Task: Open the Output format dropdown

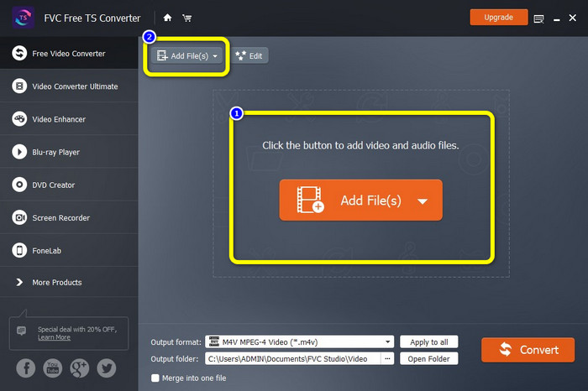Action: [299, 342]
